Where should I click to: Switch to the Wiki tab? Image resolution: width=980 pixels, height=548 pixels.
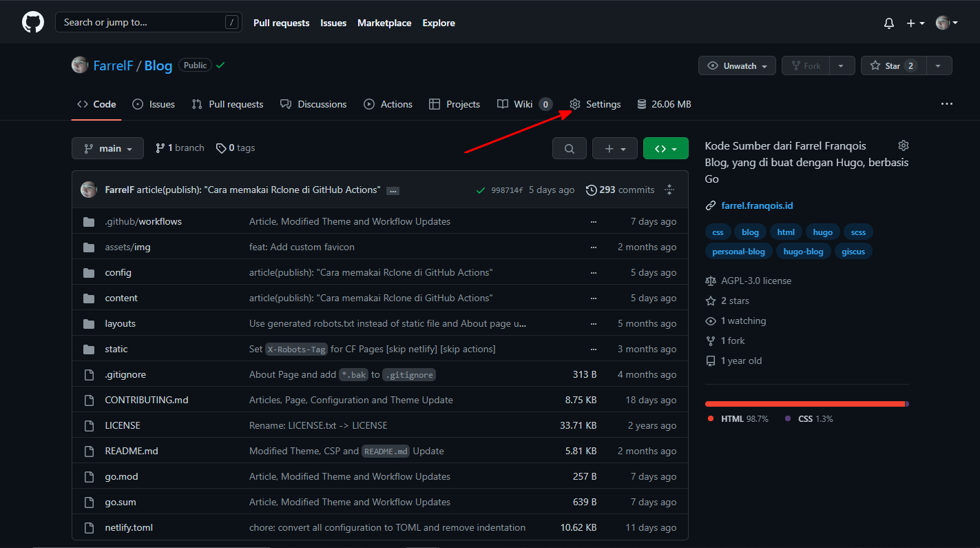click(525, 104)
